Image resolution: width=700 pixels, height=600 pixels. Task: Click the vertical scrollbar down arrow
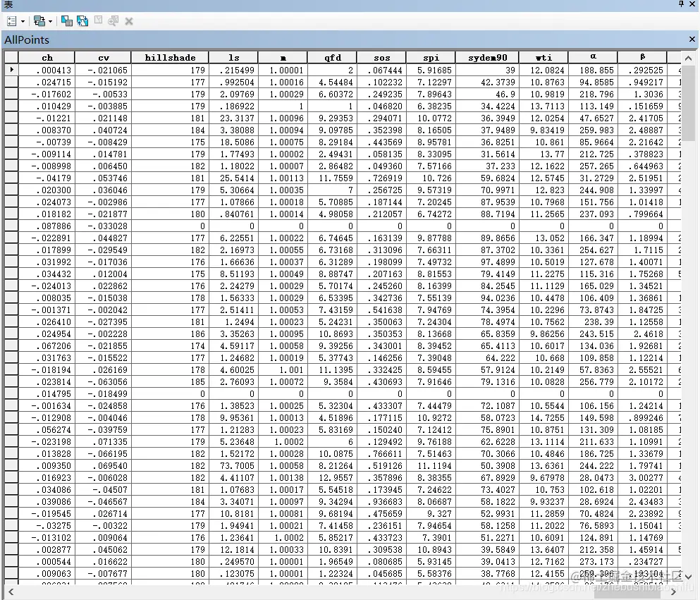(688, 577)
